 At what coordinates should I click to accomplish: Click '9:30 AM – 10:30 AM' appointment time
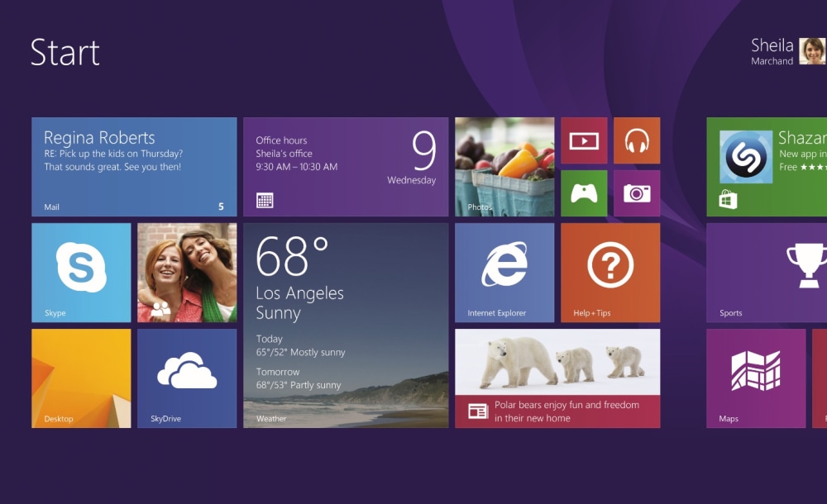click(296, 167)
